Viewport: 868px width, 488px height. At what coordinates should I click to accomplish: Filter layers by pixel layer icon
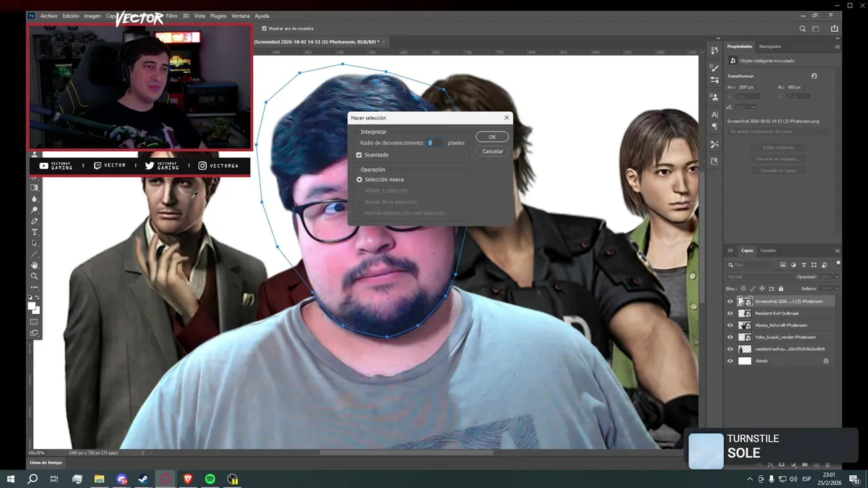[783, 265]
